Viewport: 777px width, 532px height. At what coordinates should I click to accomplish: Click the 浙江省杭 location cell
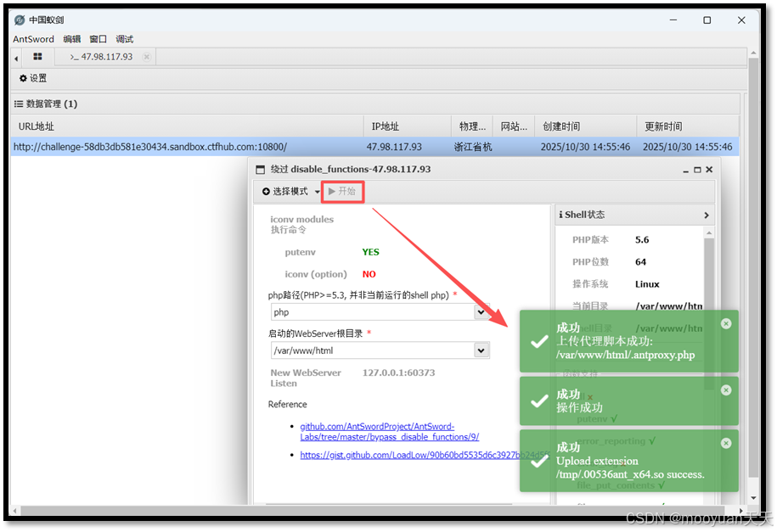[473, 147]
